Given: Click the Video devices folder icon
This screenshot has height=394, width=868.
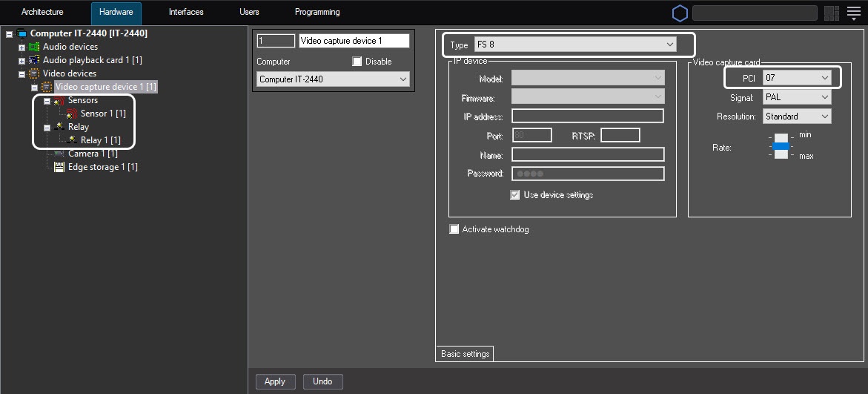Looking at the screenshot, I should pyautogui.click(x=34, y=73).
